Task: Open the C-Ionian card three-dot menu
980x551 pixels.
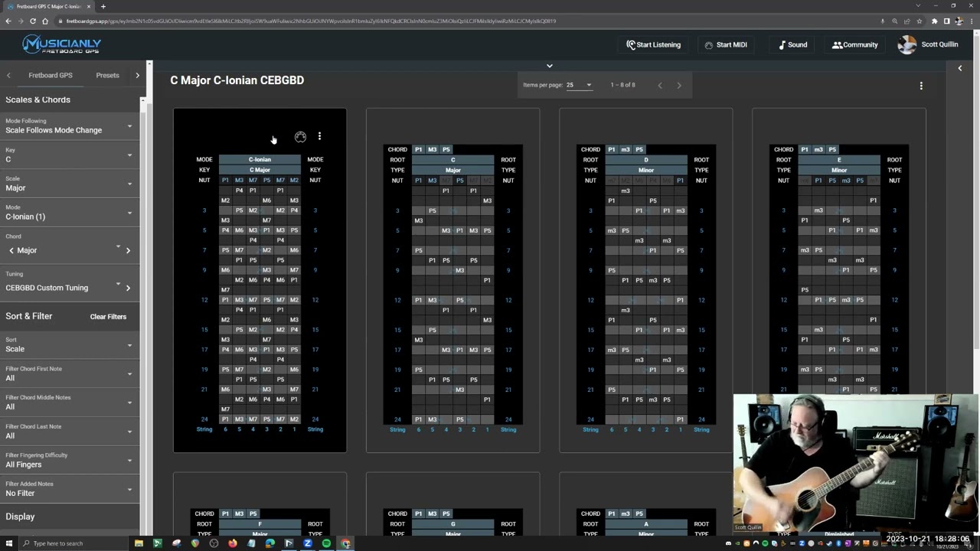Action: (319, 137)
